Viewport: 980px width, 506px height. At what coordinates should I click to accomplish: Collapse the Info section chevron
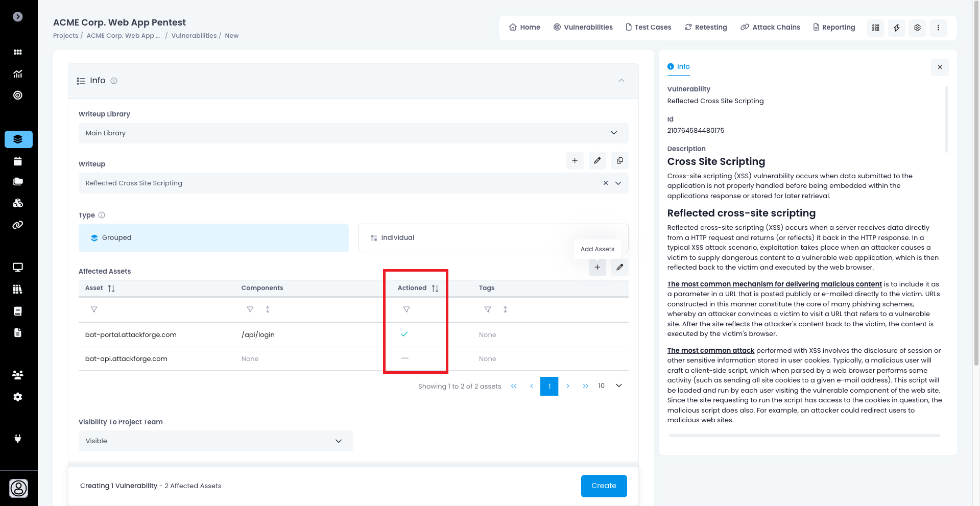point(621,81)
